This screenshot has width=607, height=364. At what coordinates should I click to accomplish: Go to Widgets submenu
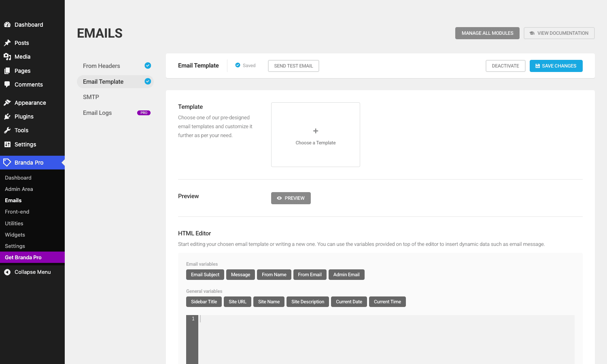(x=32, y=235)
